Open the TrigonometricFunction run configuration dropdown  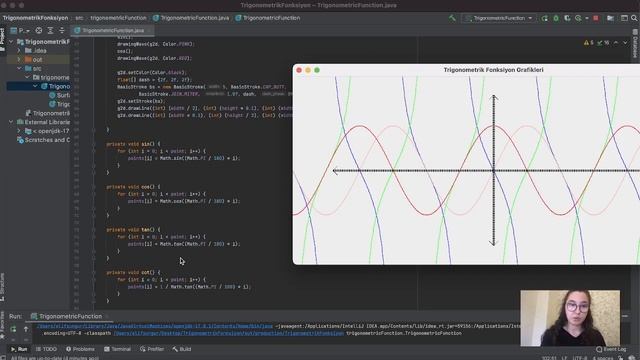pyautogui.click(x=499, y=18)
